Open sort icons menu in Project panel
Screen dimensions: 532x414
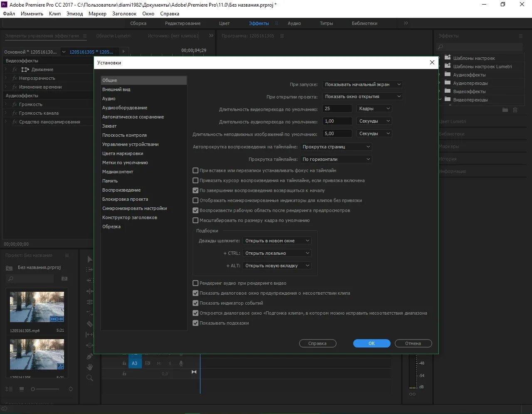click(71, 389)
